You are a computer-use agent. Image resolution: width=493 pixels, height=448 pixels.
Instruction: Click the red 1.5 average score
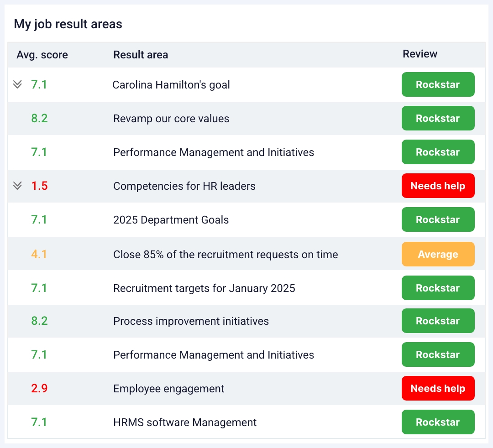(x=39, y=186)
